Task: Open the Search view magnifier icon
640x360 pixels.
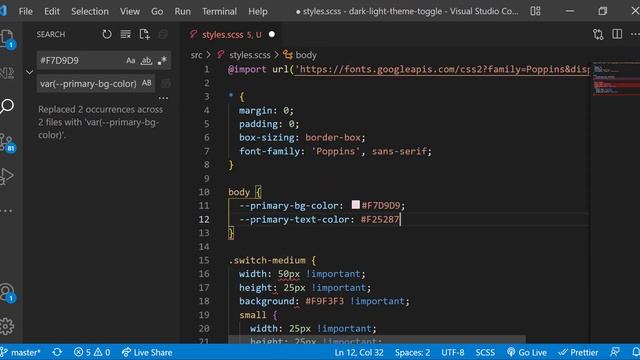Action: pyautogui.click(x=7, y=106)
